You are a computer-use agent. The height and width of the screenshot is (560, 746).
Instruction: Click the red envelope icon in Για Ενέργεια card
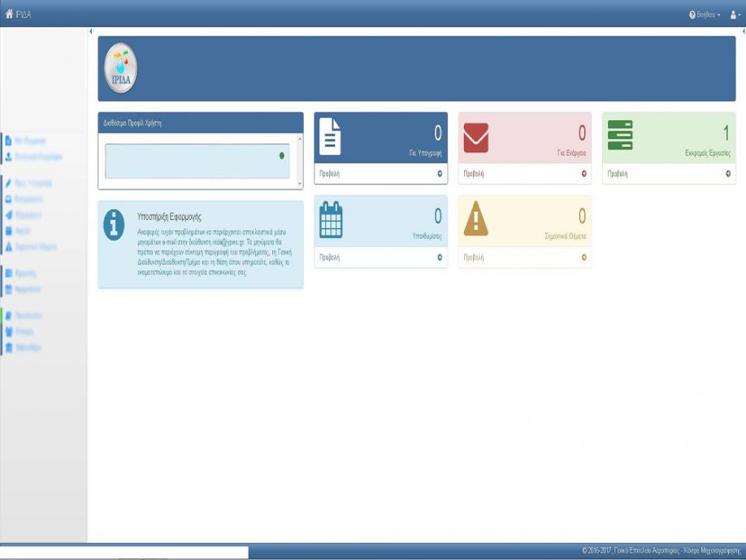coord(475,138)
